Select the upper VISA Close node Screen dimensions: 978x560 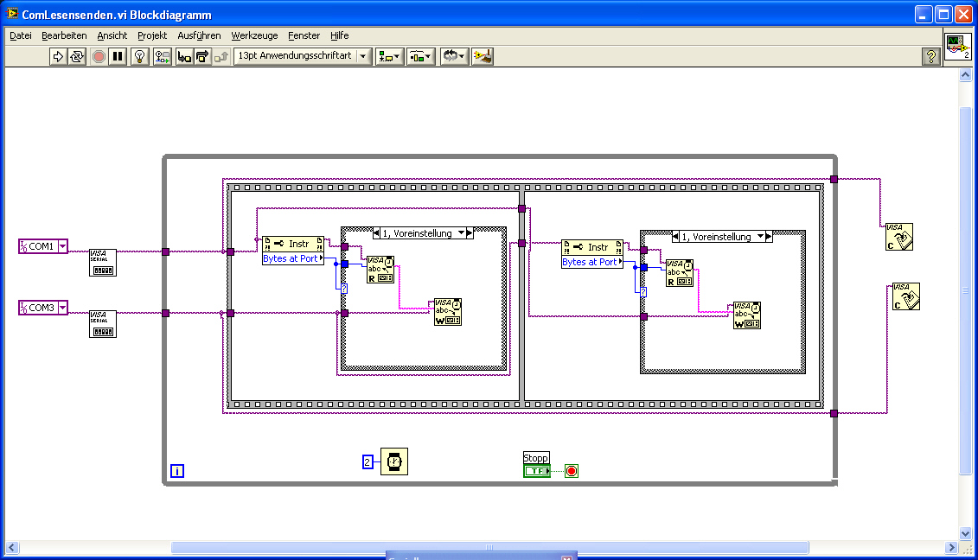898,237
